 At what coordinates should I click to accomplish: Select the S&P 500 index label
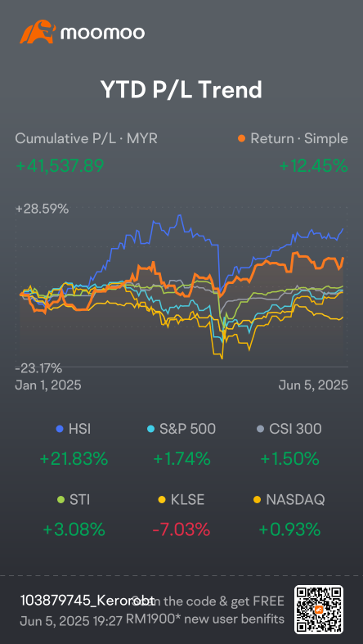coord(187,429)
